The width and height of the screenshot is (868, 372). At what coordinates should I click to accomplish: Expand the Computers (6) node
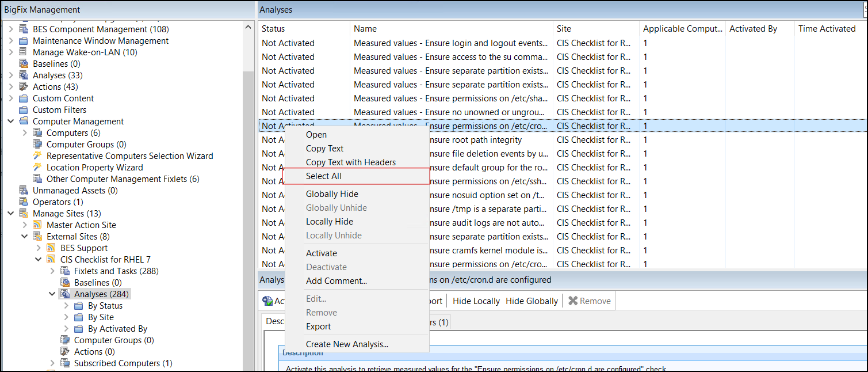[x=25, y=133]
